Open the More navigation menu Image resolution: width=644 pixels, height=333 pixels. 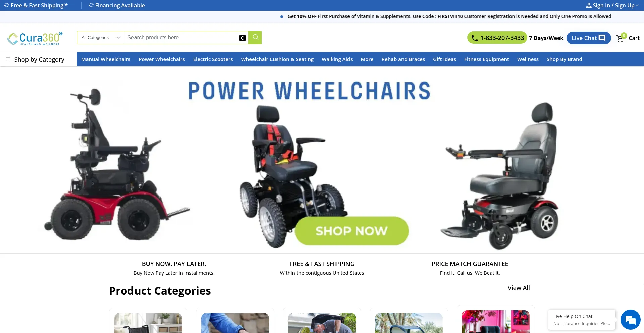[x=367, y=59]
